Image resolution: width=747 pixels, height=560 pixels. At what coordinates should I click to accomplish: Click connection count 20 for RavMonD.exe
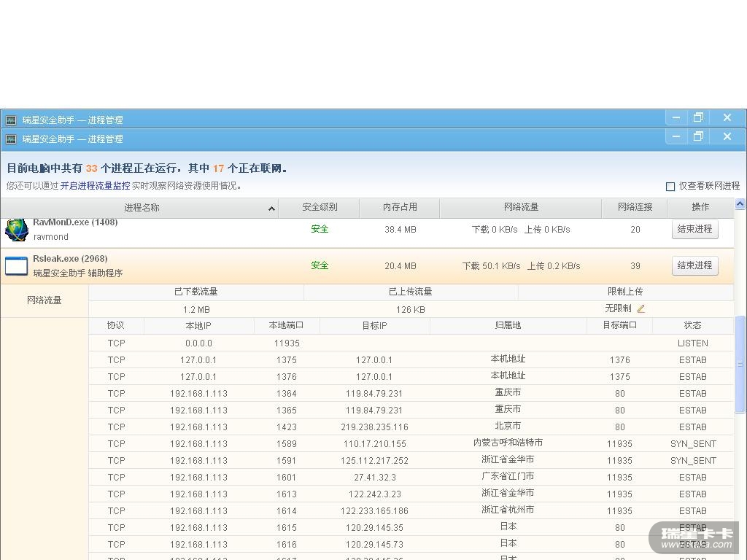pyautogui.click(x=635, y=230)
